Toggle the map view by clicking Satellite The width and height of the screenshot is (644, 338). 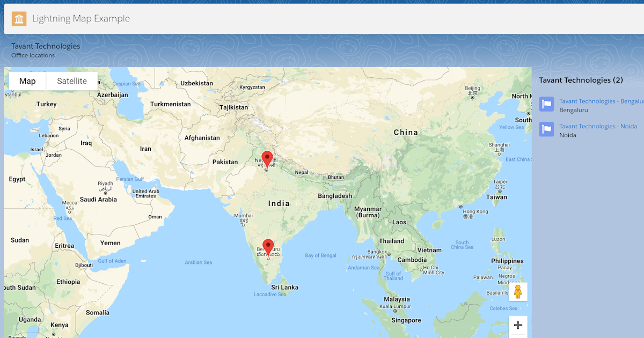coord(71,81)
